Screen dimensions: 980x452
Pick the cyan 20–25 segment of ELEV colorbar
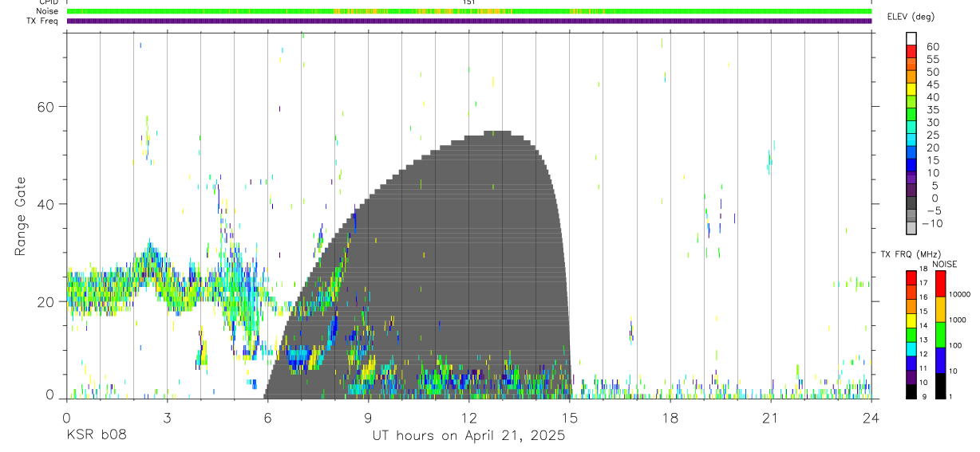(x=912, y=141)
